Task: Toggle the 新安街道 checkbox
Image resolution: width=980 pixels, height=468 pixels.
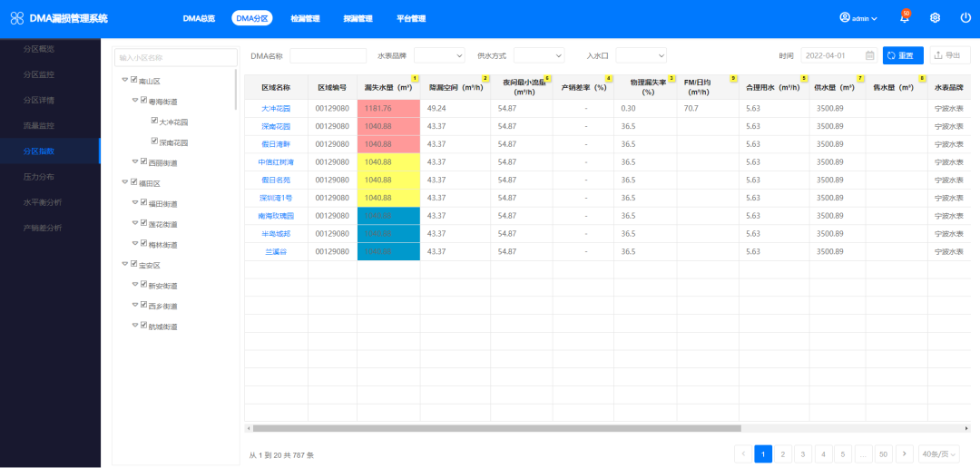Action: (143, 285)
